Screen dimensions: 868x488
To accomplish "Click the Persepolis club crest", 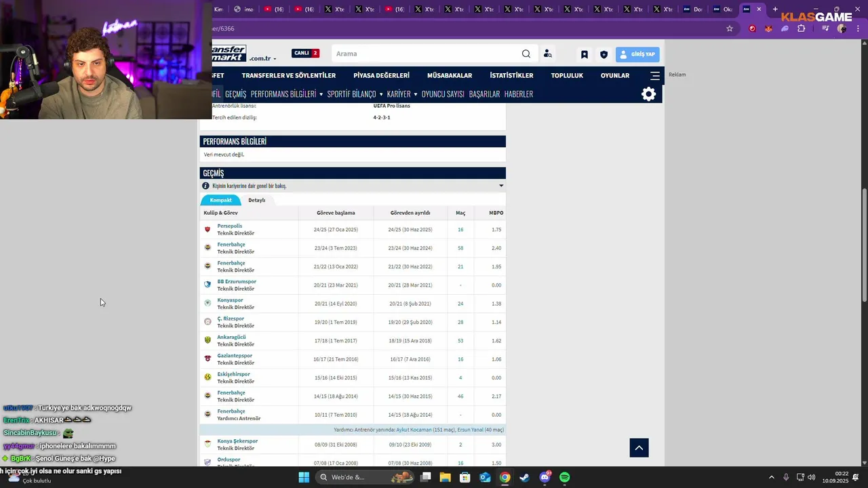I will [208, 229].
